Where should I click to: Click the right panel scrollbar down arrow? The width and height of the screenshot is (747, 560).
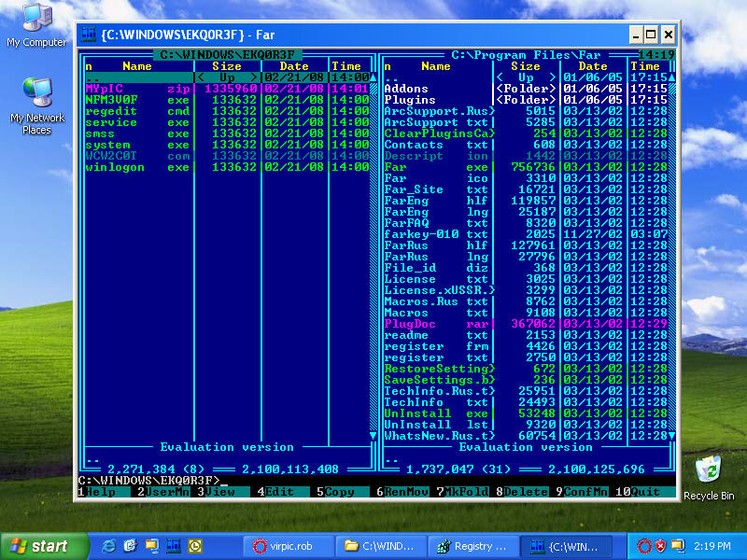pos(671,435)
